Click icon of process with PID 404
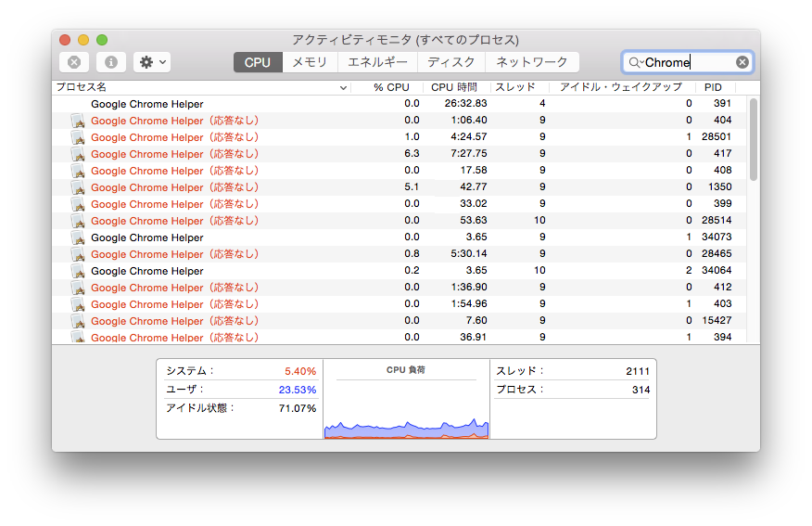812x526 pixels. tap(78, 121)
